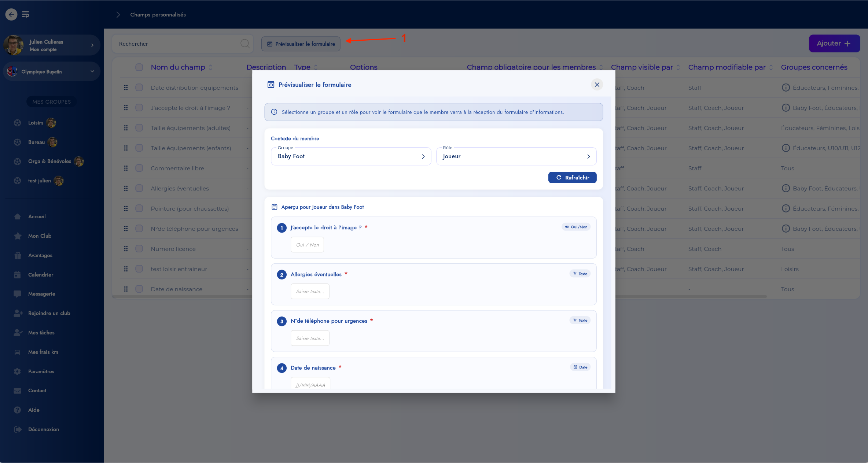The height and width of the screenshot is (463, 868).
Task: Click the Aperçu clipboard icon
Action: point(274,207)
